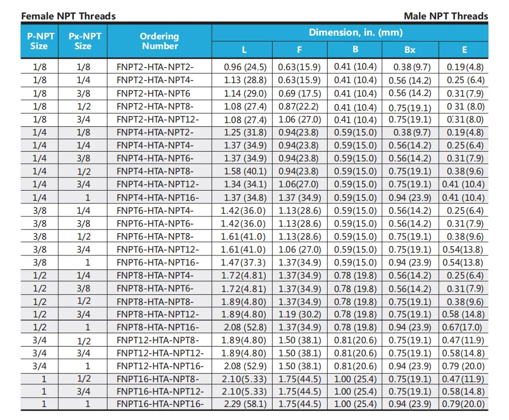
Task: Click L value 1.47(37.3)
Action: pyautogui.click(x=243, y=262)
